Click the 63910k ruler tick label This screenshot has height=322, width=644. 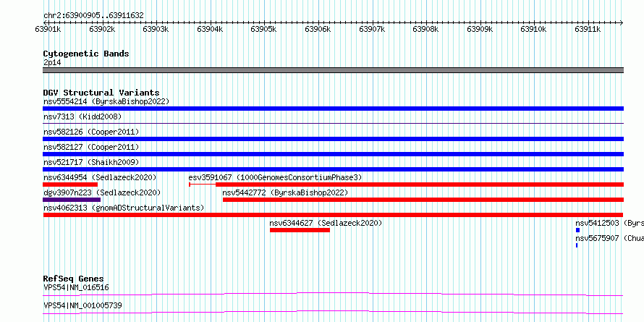[534, 29]
